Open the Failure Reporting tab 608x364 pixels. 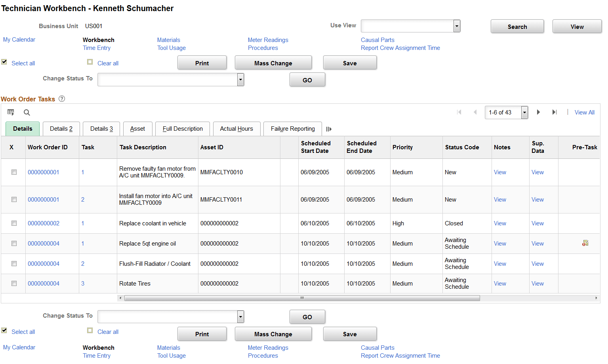tap(293, 129)
